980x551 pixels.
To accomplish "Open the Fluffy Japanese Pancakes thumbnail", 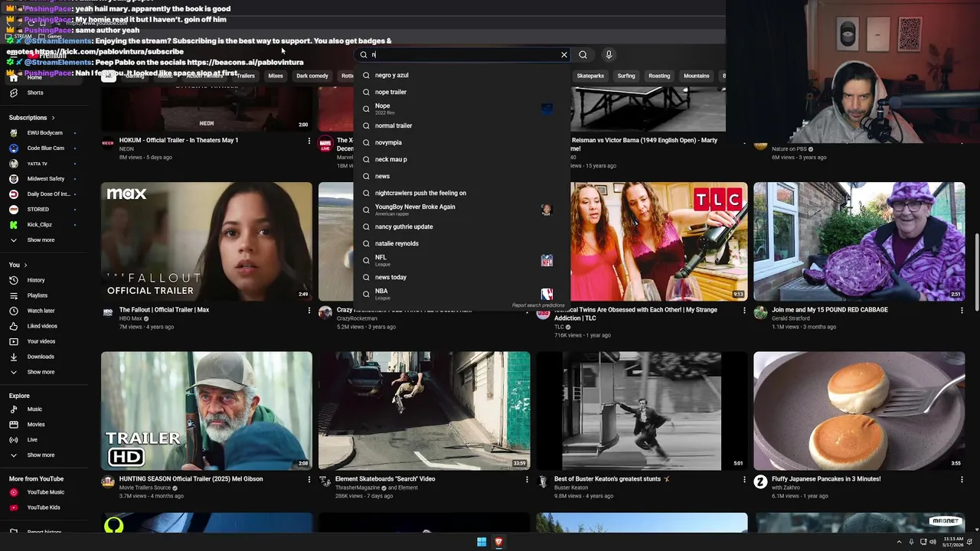I will (x=859, y=411).
